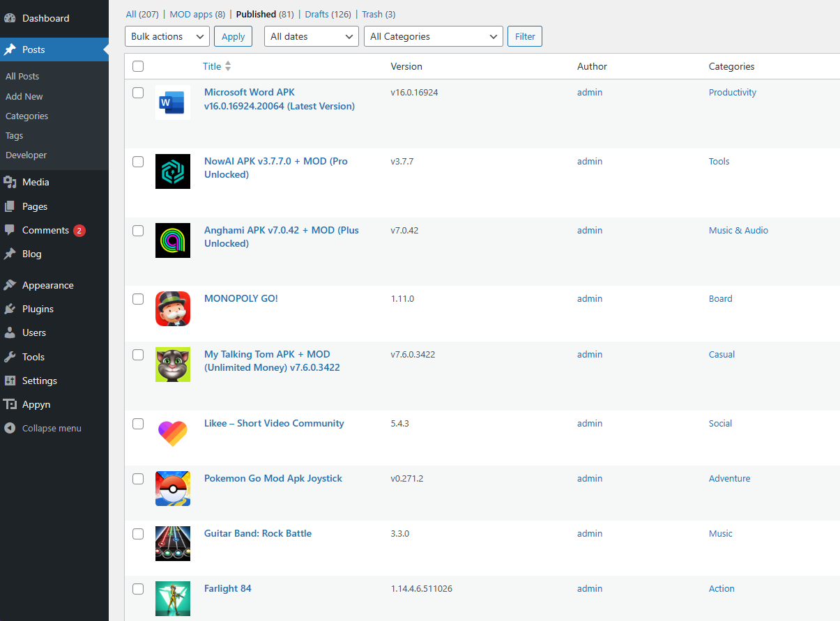Image resolution: width=840 pixels, height=621 pixels.
Task: Click the Guitar Band app thumbnail
Action: click(x=173, y=544)
